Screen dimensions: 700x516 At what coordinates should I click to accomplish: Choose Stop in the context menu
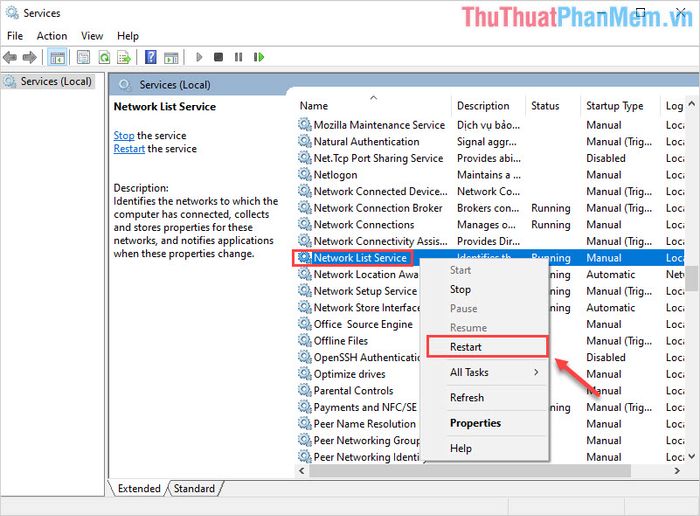(x=484, y=289)
